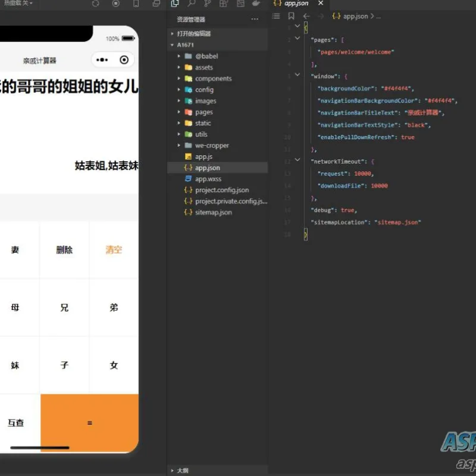Viewport: 476px width, 476px height.
Task: Fold the "pages" array in editor
Action: pyautogui.click(x=297, y=38)
